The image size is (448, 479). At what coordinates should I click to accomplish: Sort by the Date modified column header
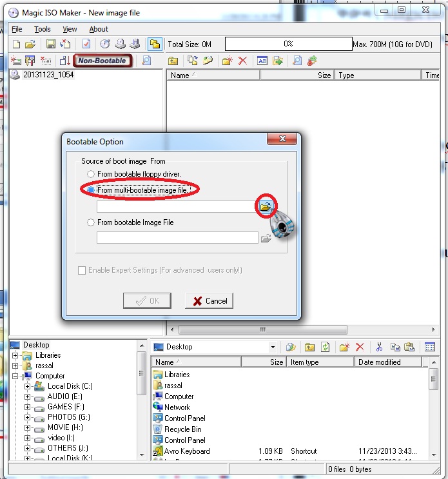tap(388, 362)
